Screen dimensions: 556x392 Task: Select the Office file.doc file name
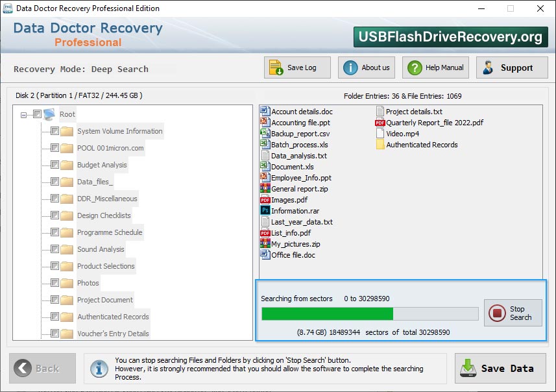pos(293,255)
